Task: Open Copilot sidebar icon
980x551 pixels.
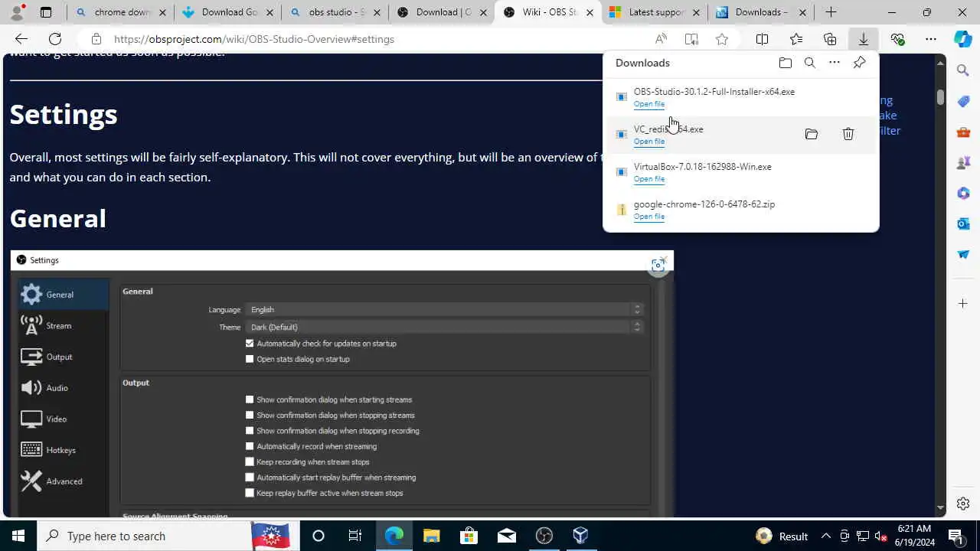Action: [963, 39]
